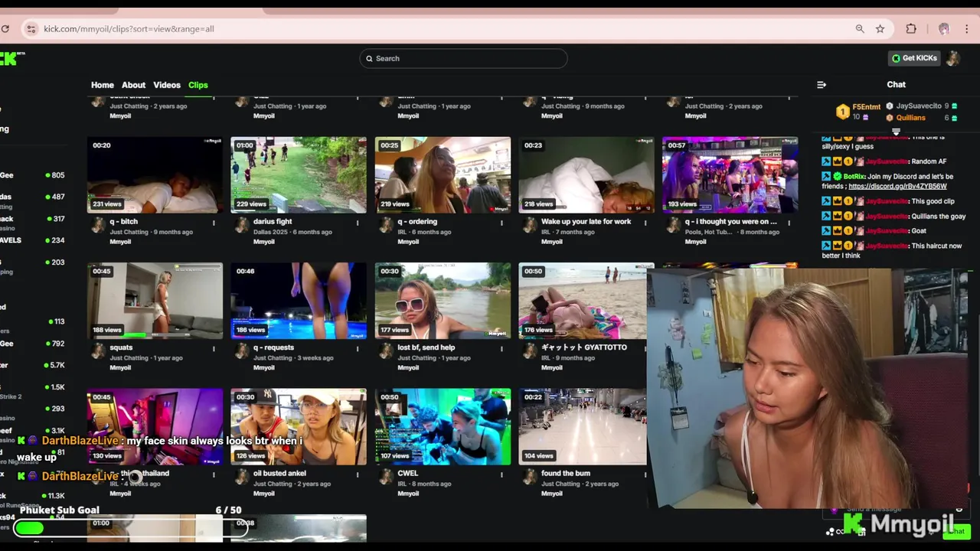The width and height of the screenshot is (980, 551).
Task: Switch to the Home tab
Action: (103, 85)
